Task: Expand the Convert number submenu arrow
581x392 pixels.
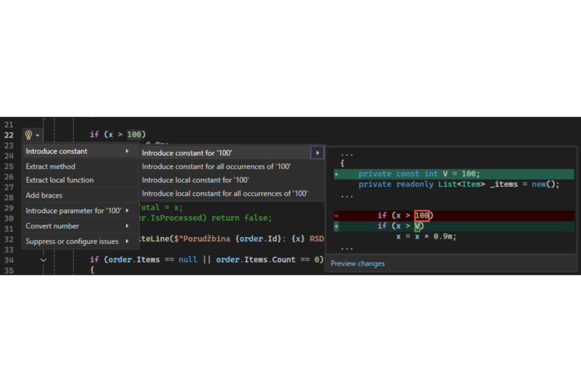Action: point(127,226)
